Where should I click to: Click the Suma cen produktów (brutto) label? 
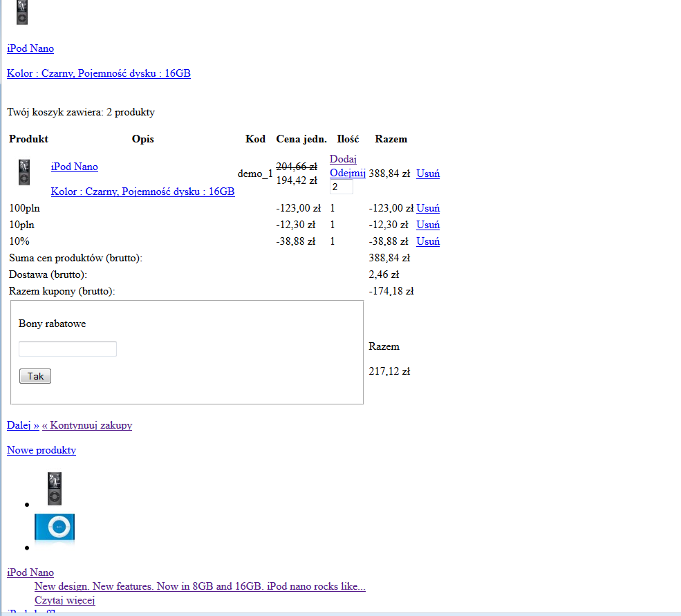tap(75, 258)
